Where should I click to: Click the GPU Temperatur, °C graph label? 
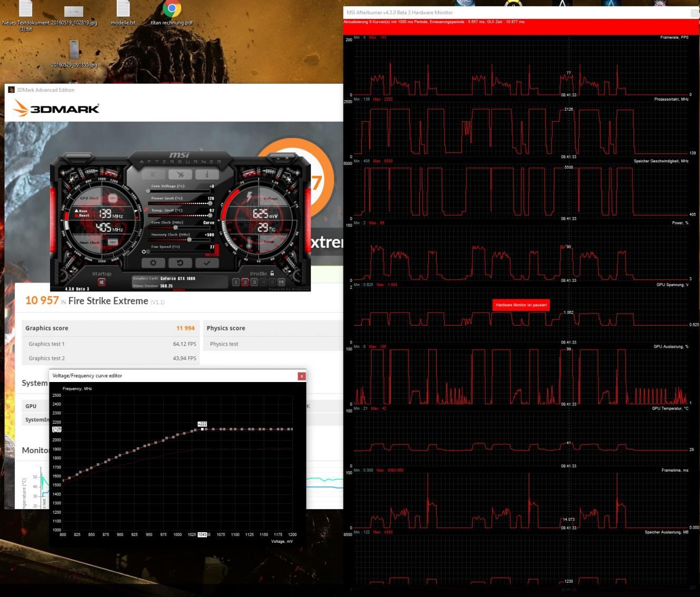pyautogui.click(x=670, y=408)
